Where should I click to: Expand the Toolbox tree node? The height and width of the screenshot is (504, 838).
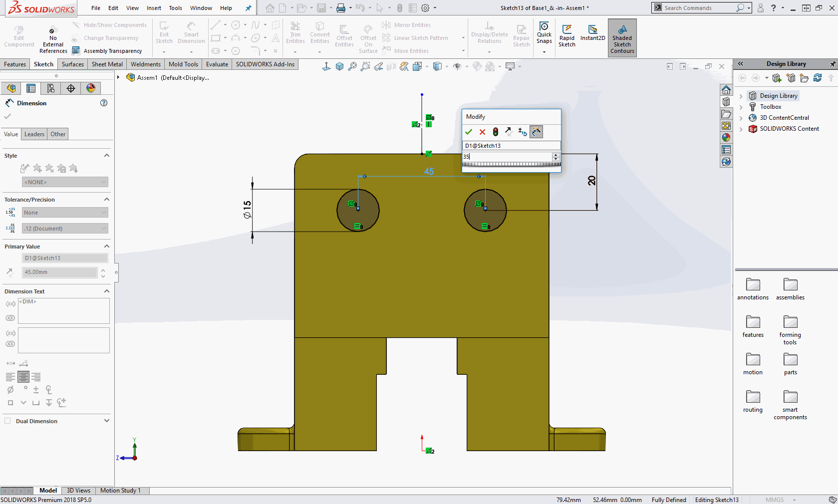(741, 107)
